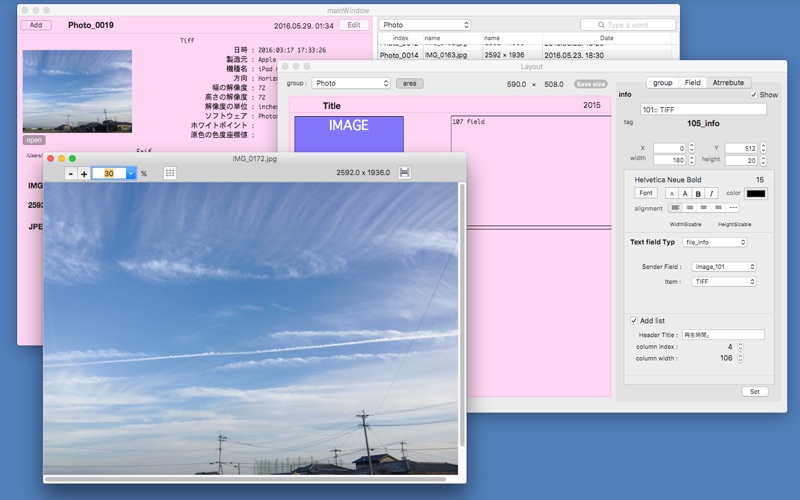The width and height of the screenshot is (800, 500).
Task: Click the Add button in mainWindow
Action: (36, 25)
